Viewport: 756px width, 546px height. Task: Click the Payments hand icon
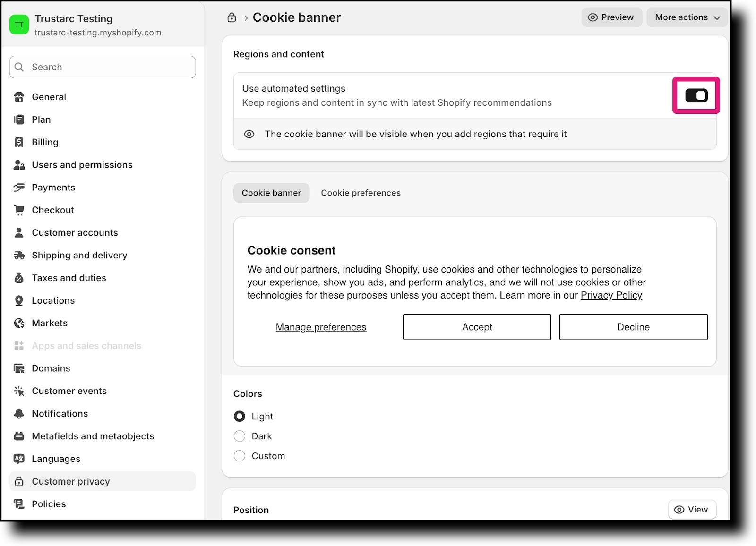pyautogui.click(x=19, y=188)
